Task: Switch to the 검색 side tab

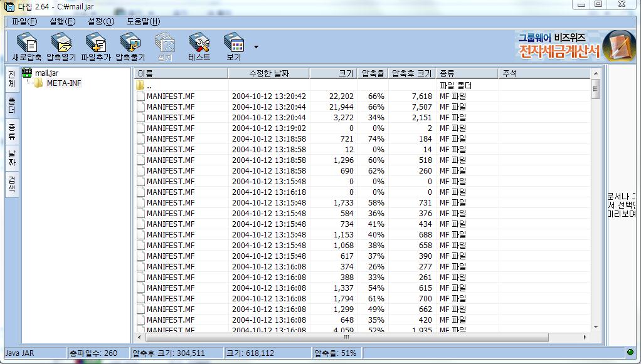Action: [12, 184]
